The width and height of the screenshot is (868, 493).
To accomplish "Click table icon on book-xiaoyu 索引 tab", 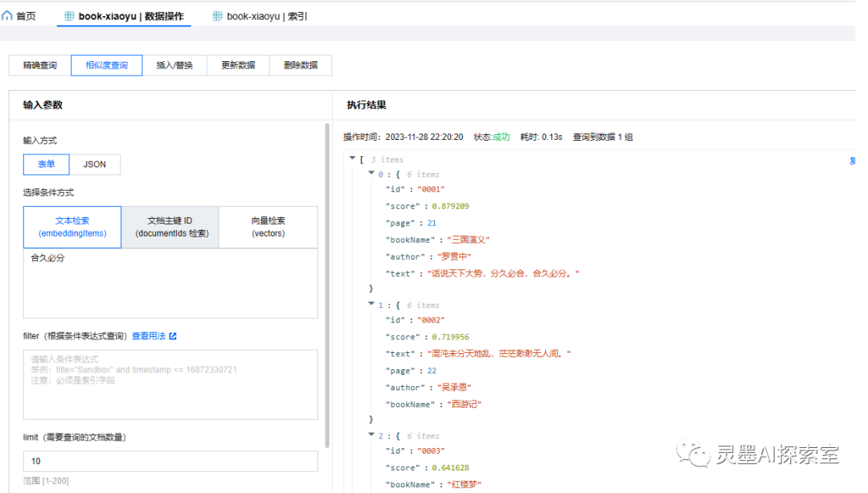I will tap(218, 16).
